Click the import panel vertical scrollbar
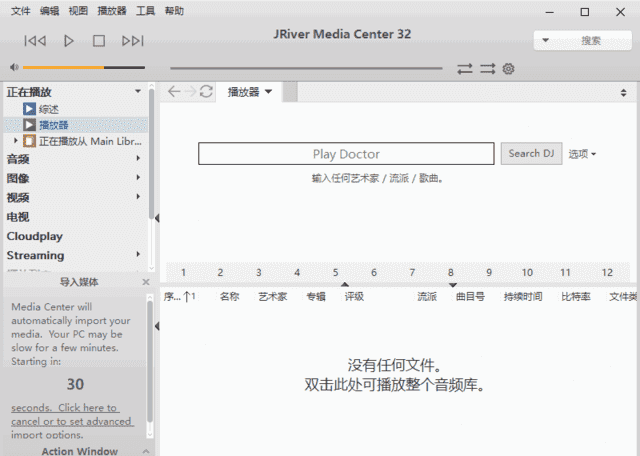Screen dimensions: 640x456 (x=150, y=361)
